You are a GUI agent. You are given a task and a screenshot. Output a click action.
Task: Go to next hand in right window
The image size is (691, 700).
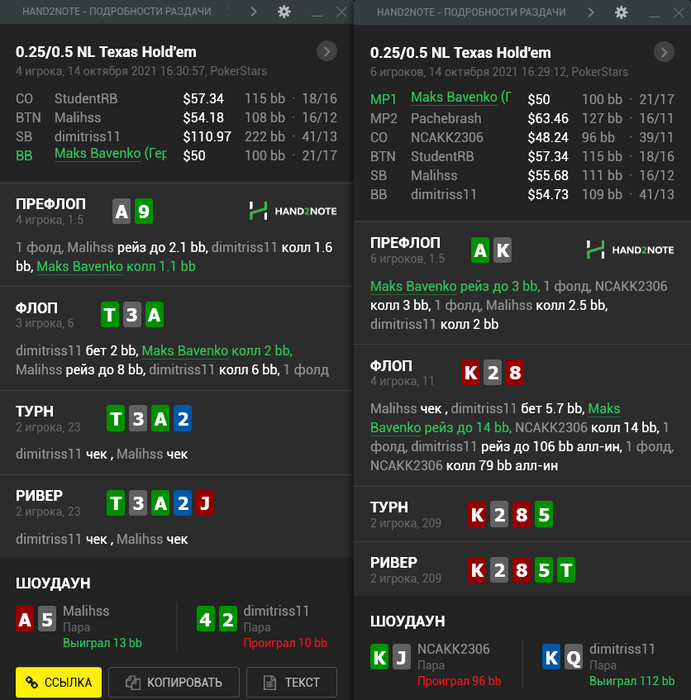pos(664,53)
